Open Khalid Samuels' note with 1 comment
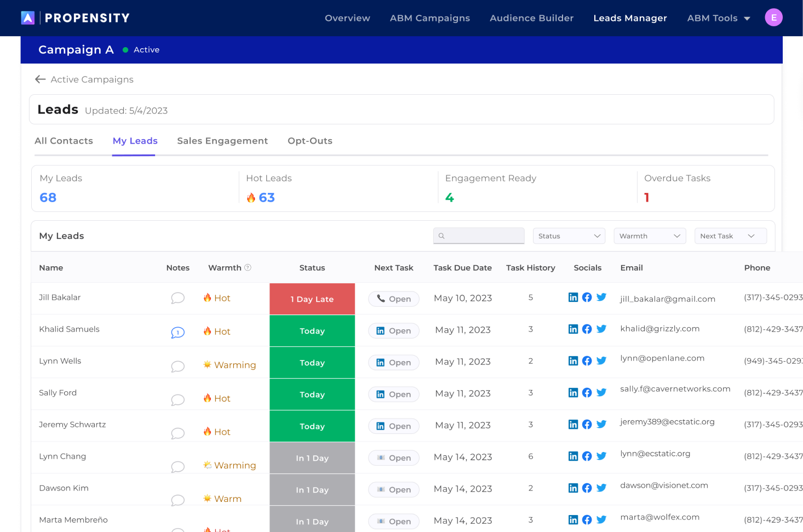Image resolution: width=803 pixels, height=532 pixels. [x=177, y=332]
